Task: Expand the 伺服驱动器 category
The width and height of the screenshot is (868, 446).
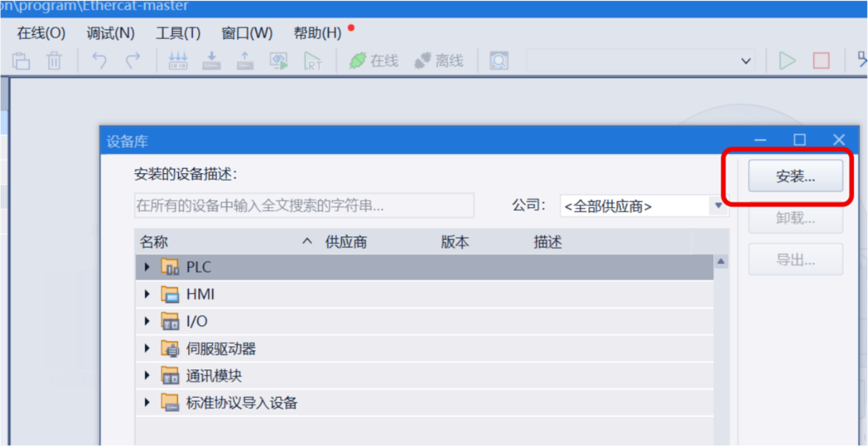Action: click(147, 349)
